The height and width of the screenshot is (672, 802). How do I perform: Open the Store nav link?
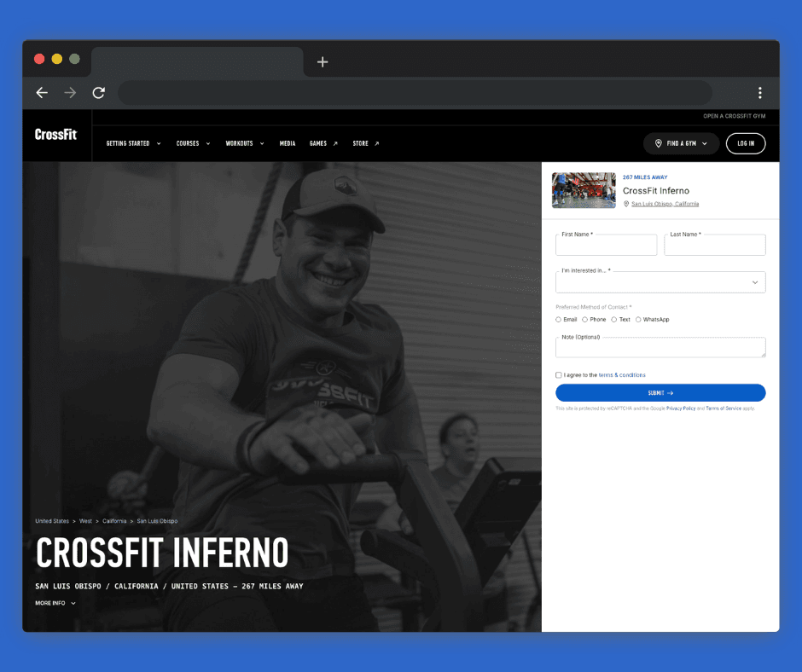tap(361, 144)
